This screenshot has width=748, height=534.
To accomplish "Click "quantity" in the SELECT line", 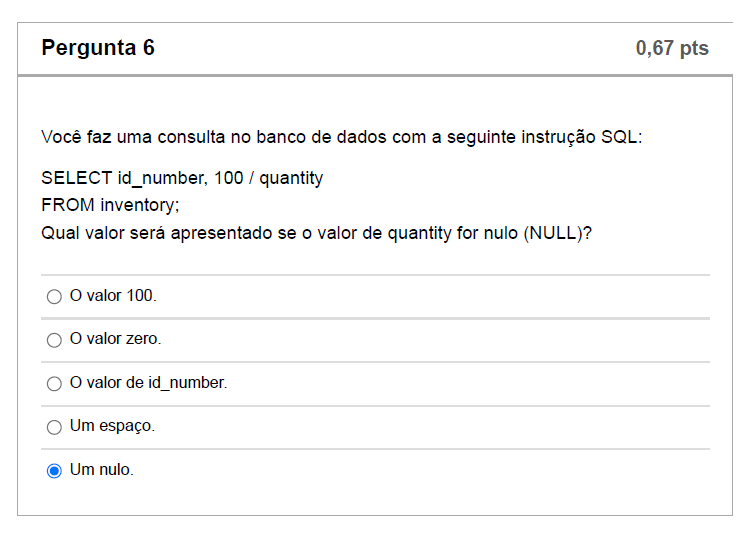I will [x=291, y=178].
